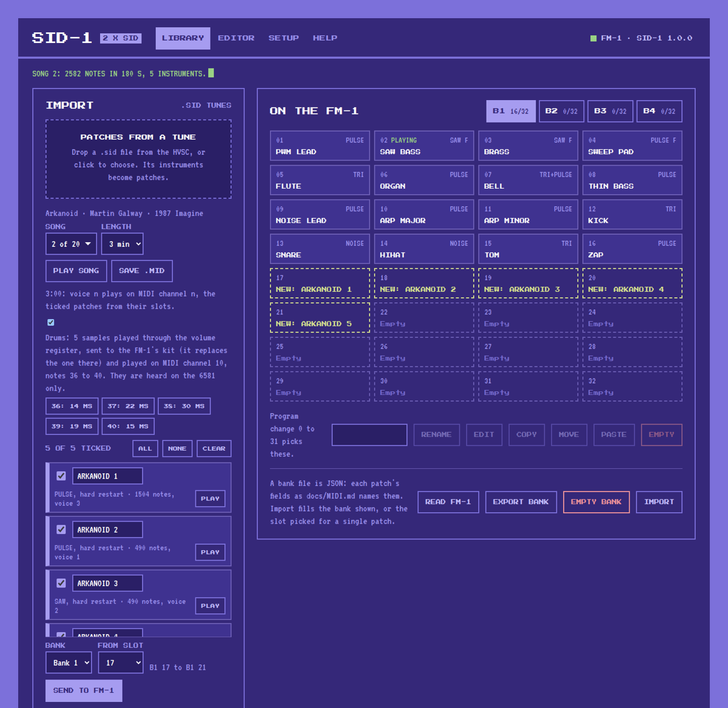Untick the Arkanoid 1 checkbox

tap(61, 476)
